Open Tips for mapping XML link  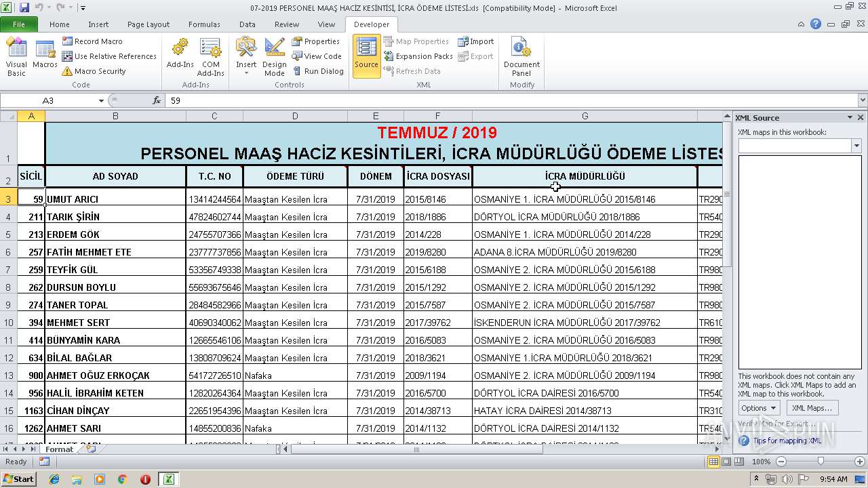787,441
